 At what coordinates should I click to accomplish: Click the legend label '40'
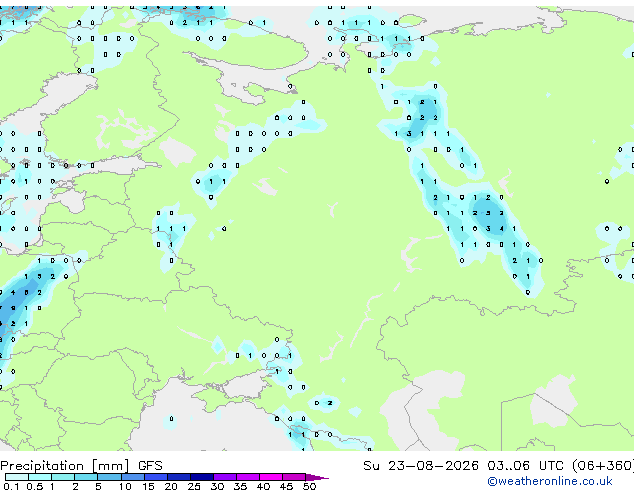coord(263,486)
